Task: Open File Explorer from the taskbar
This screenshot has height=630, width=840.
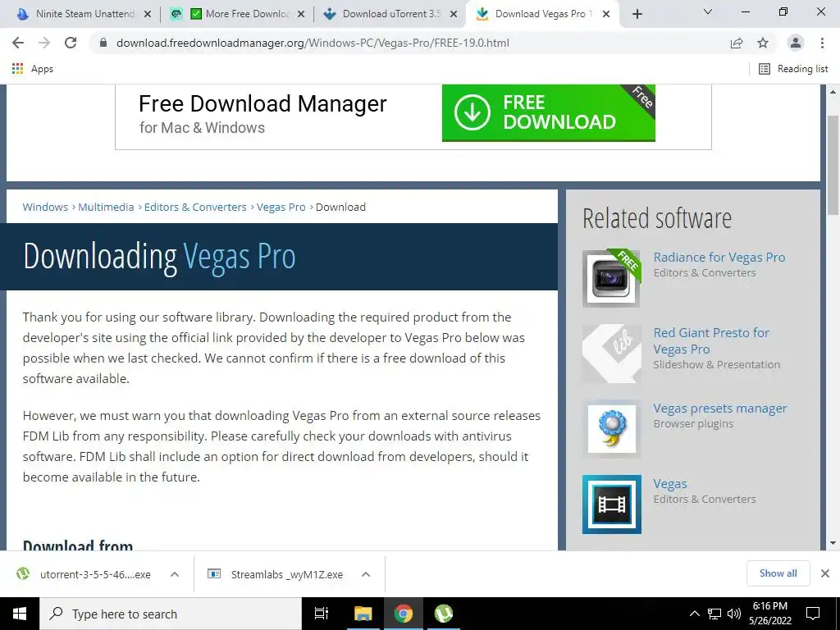Action: pos(363,614)
